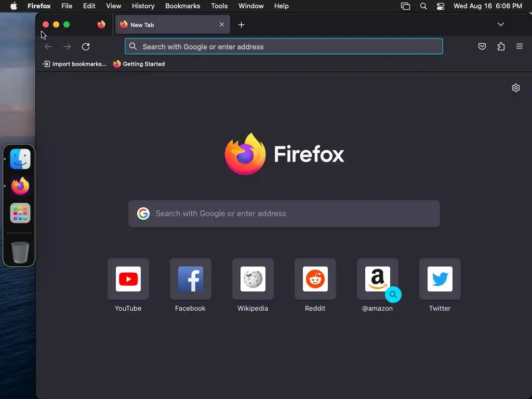Open Control Center in menu bar

click(441, 6)
